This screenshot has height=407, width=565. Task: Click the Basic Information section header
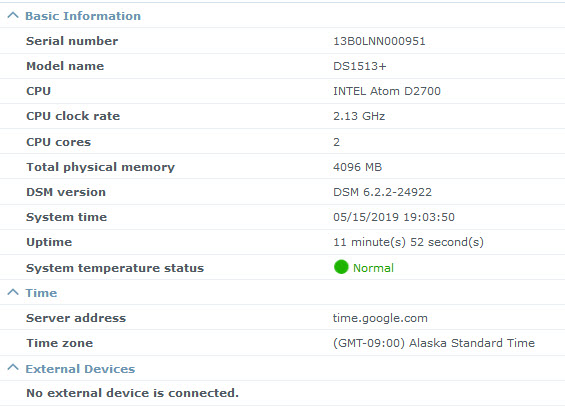point(83,16)
